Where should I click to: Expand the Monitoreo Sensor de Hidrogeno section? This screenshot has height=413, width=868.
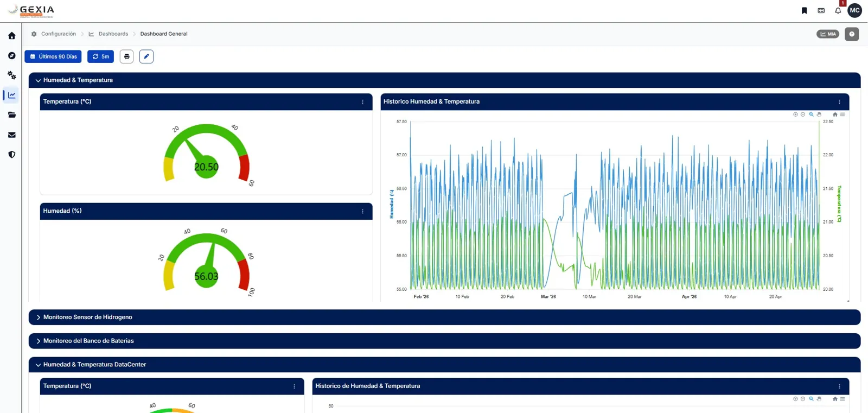tap(444, 317)
